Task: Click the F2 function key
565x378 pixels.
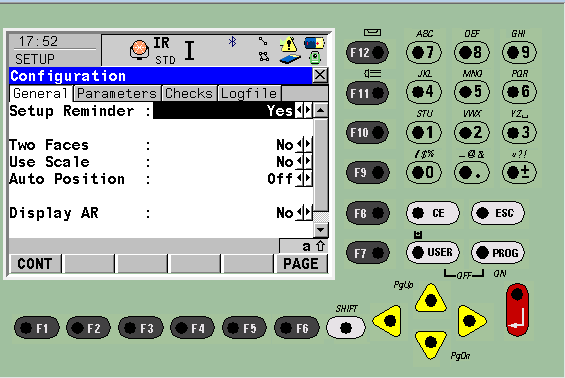Action: [x=88, y=328]
